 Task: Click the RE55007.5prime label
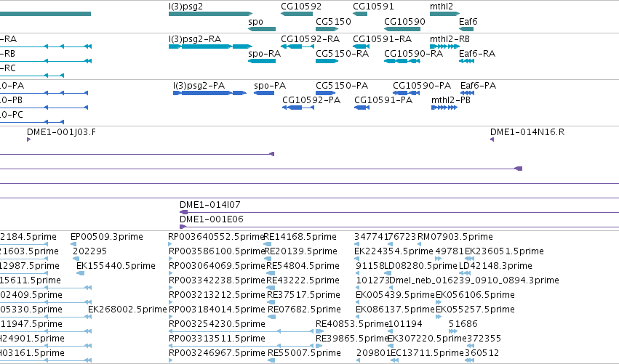304,353
